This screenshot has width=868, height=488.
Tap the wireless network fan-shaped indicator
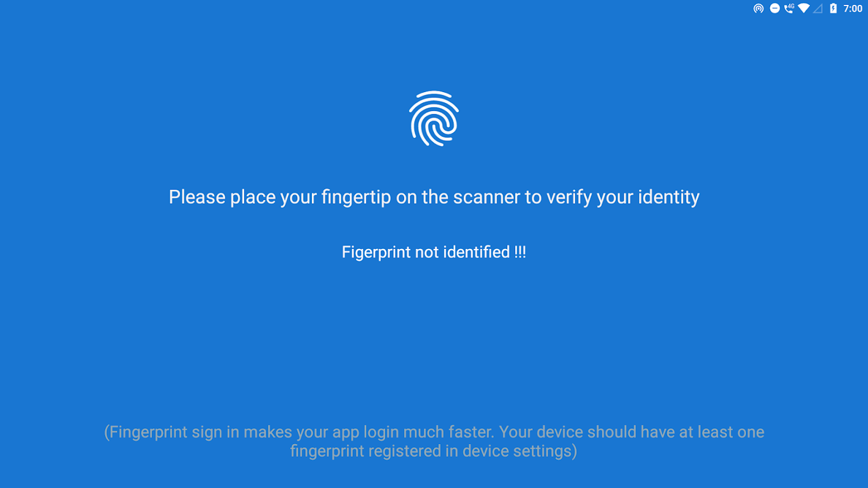[x=803, y=9]
